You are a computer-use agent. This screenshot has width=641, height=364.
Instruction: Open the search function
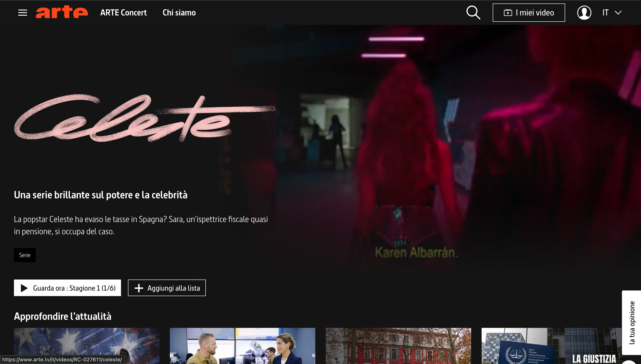click(473, 12)
